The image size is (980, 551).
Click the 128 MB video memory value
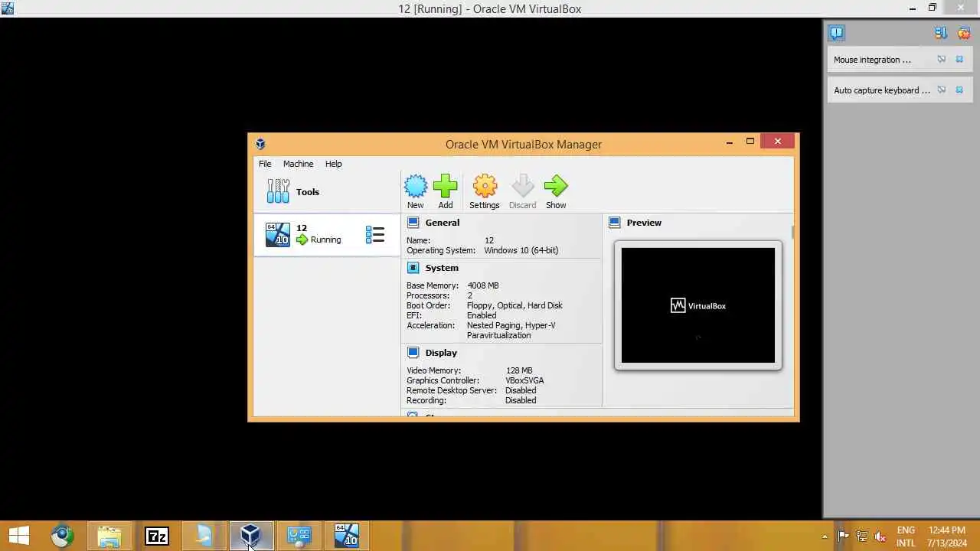(519, 370)
